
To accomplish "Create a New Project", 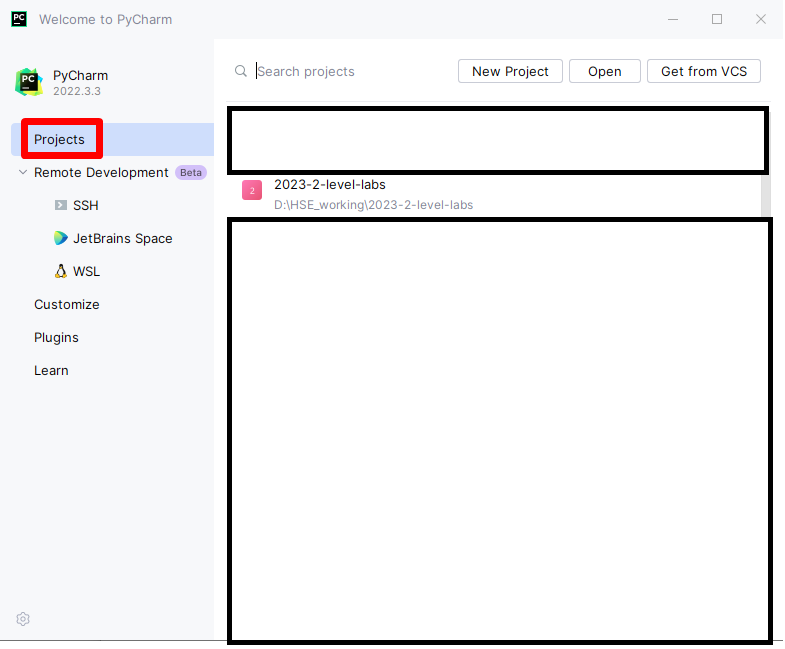I will click(x=510, y=71).
